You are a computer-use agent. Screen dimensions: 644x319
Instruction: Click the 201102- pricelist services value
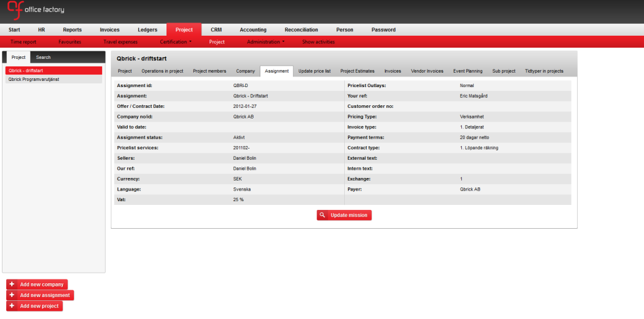coord(242,147)
